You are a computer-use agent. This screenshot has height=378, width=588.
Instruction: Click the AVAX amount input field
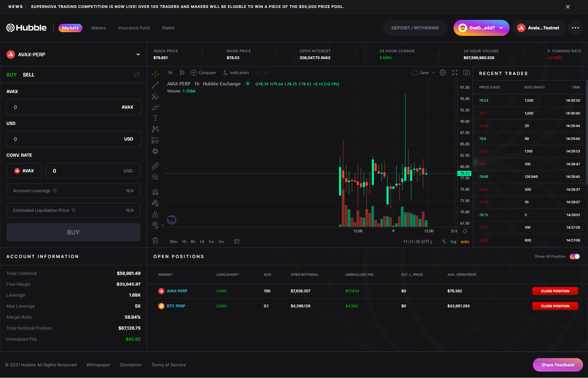(x=73, y=107)
